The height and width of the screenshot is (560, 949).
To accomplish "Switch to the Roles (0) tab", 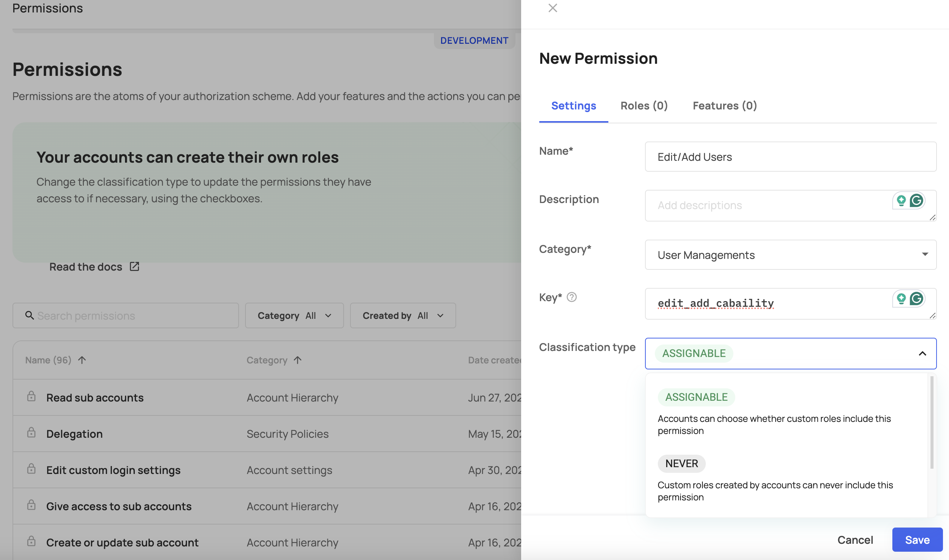I will (644, 106).
